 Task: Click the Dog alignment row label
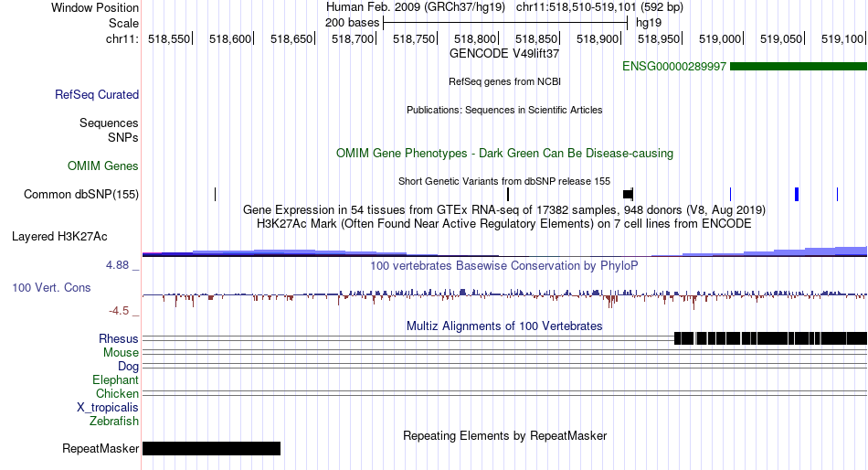point(128,367)
